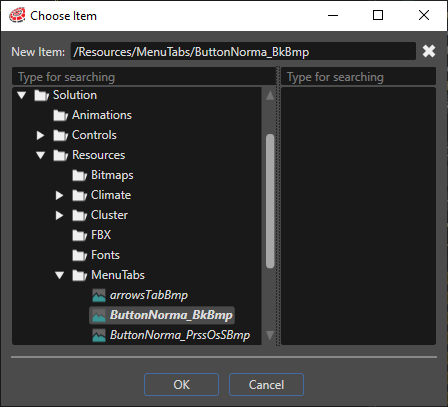The image size is (448, 407).
Task: Clear the New Item field with the X icon
Action: (429, 51)
